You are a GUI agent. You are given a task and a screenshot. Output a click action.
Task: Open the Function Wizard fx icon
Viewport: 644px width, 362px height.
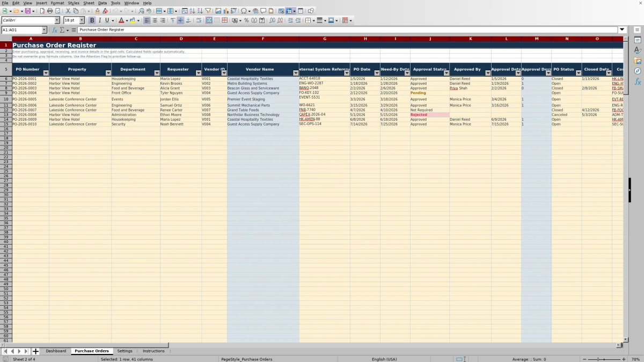pos(54,30)
